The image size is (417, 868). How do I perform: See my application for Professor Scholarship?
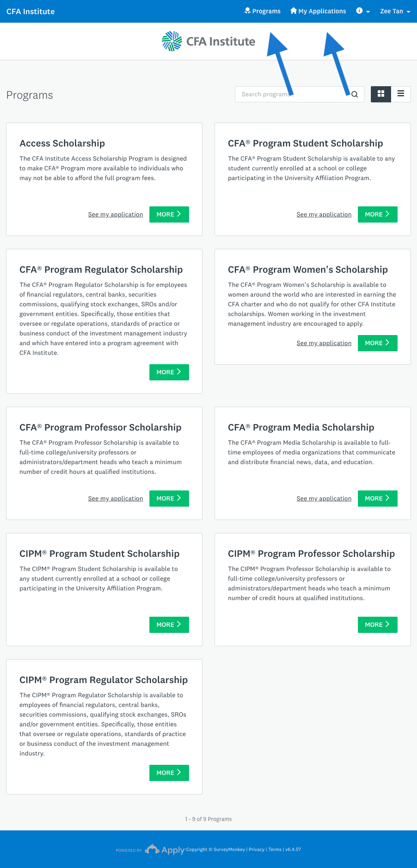115,499
